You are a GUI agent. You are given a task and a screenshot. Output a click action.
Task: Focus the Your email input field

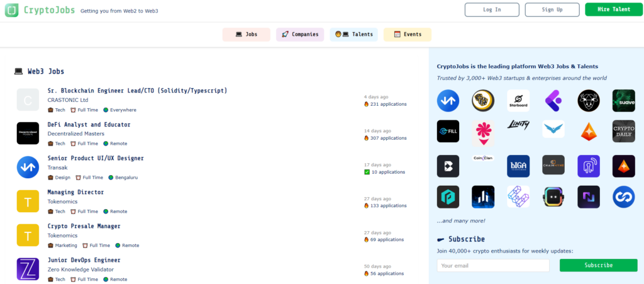[492, 266]
